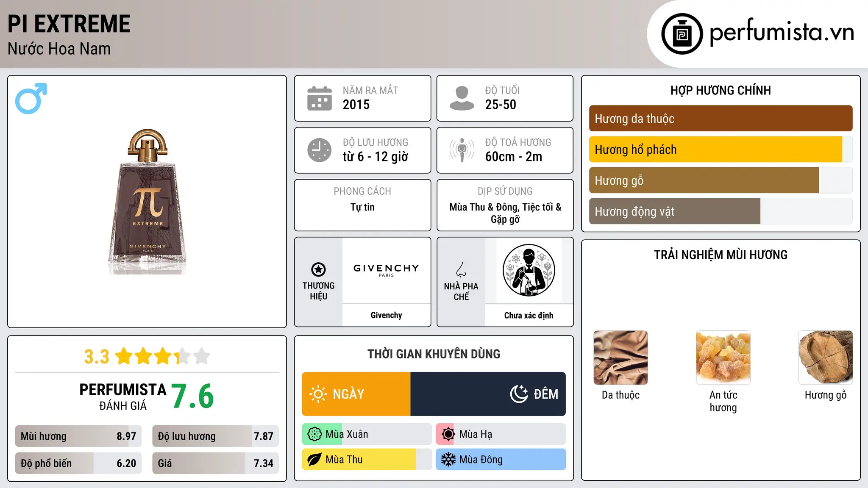Click the green flower icon for Mùa Xuân
868x488 pixels.
point(314,434)
